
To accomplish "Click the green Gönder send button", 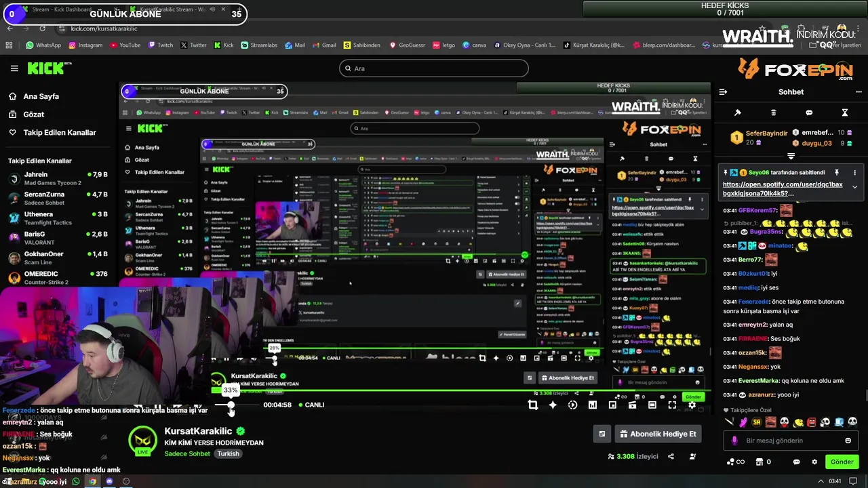I will (x=842, y=462).
